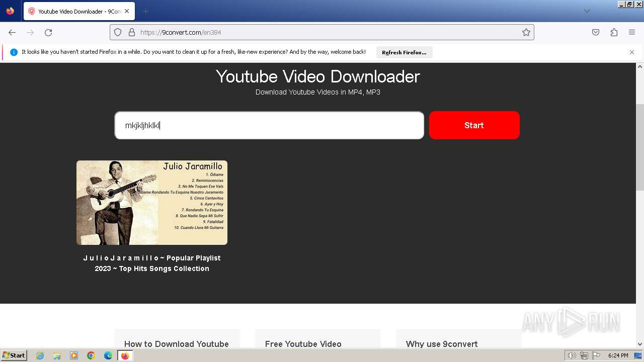Open the tracking protection shield icon

118,32
